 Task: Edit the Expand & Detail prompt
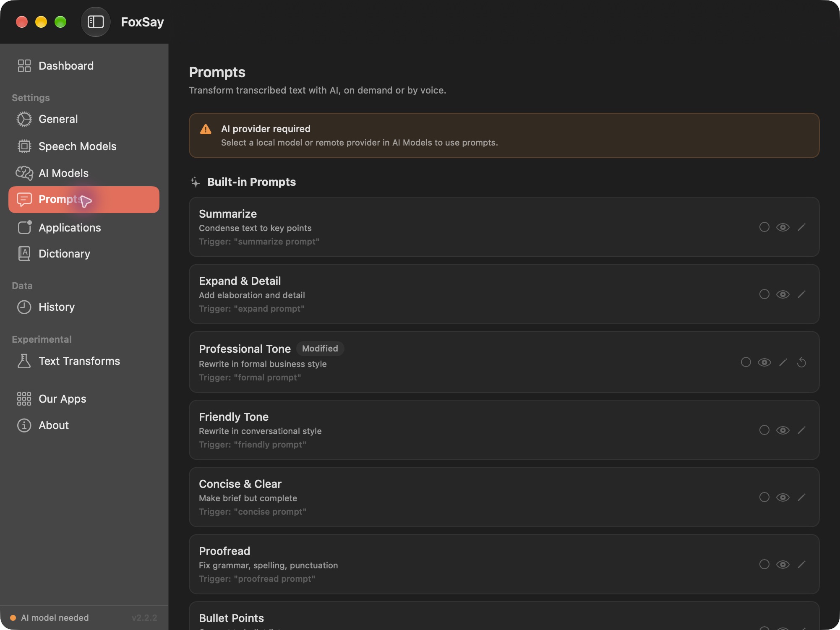[x=801, y=294]
